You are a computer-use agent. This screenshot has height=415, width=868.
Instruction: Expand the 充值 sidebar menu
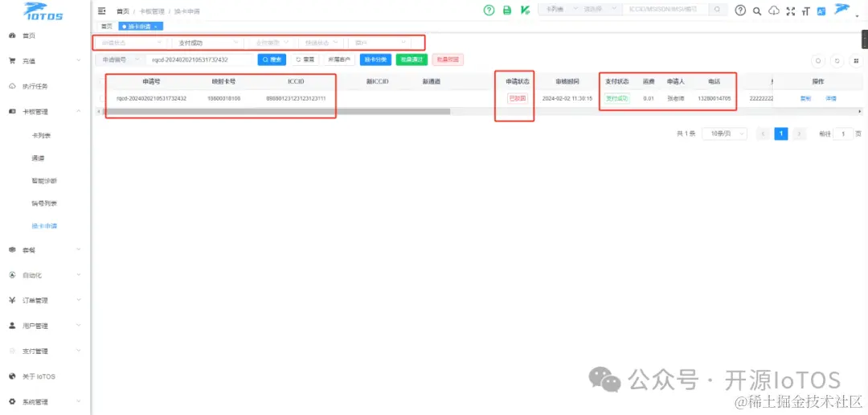(x=45, y=61)
